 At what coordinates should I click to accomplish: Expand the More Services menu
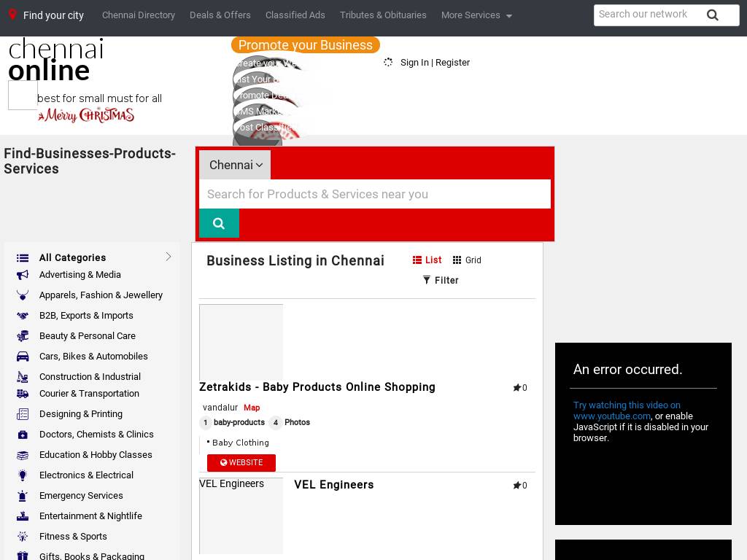(476, 15)
